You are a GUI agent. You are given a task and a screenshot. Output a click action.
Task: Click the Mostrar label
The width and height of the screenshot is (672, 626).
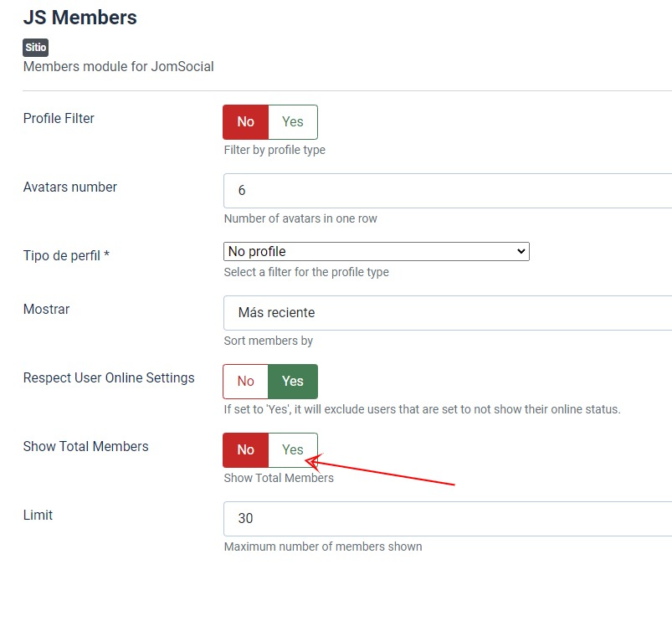(47, 310)
